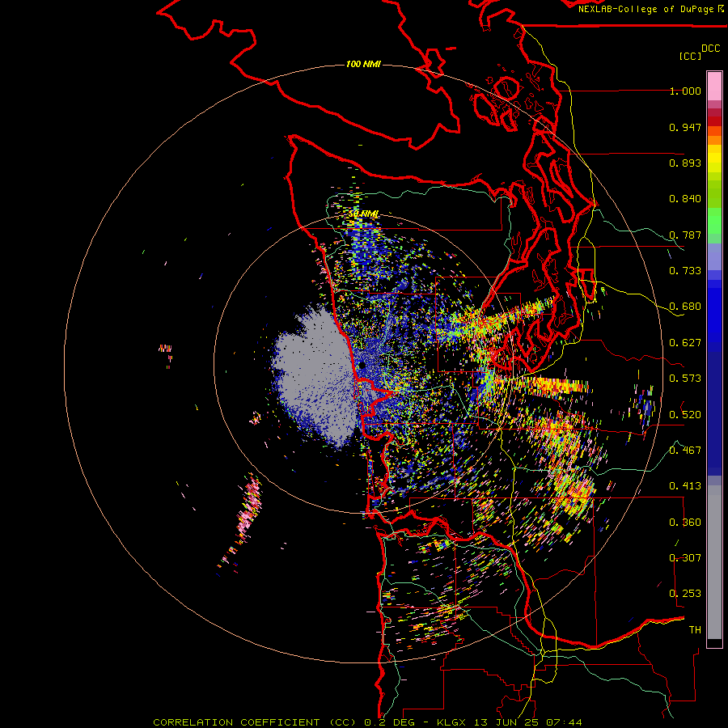728x728 pixels.
Task: Click the [CC] units label
Action: tap(690, 56)
